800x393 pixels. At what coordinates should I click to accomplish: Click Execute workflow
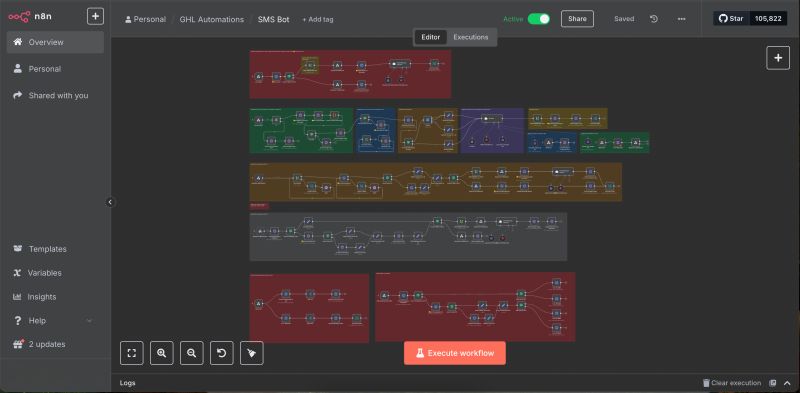(455, 353)
